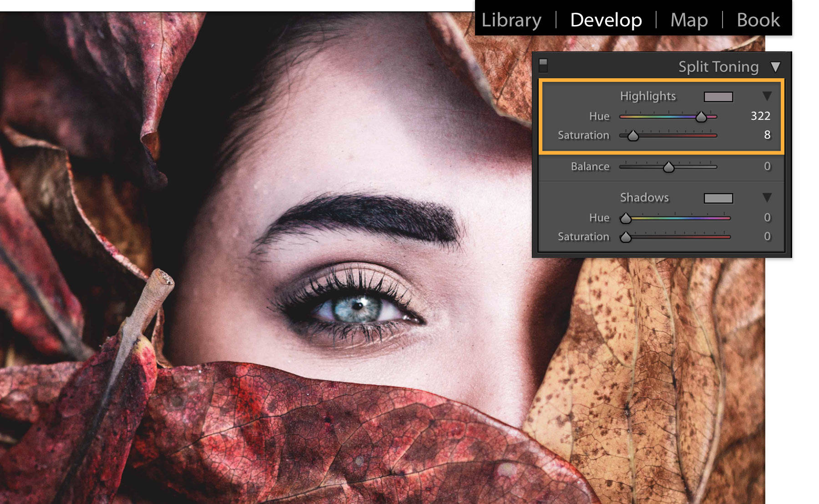The width and height of the screenshot is (819, 504).
Task: Select the Highlights Saturation value 8
Action: pyautogui.click(x=767, y=136)
